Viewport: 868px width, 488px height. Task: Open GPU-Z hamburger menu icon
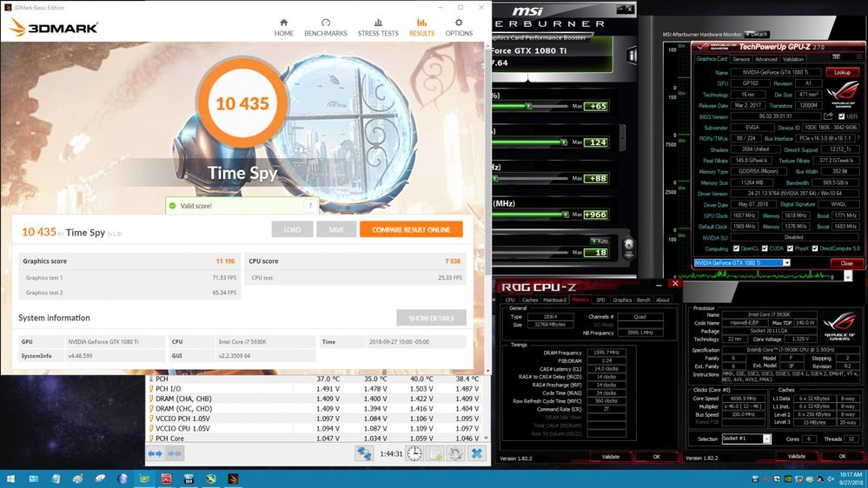858,56
